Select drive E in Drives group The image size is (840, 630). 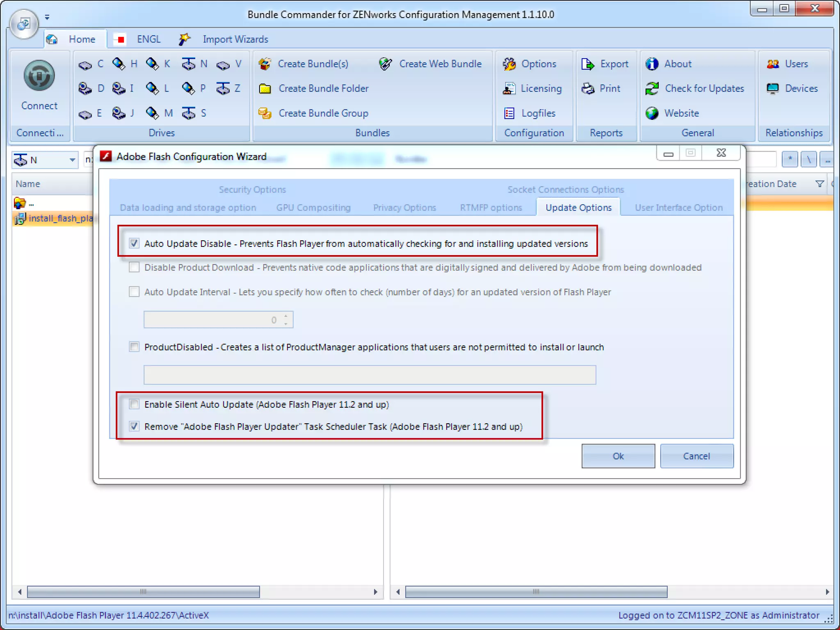pos(91,113)
